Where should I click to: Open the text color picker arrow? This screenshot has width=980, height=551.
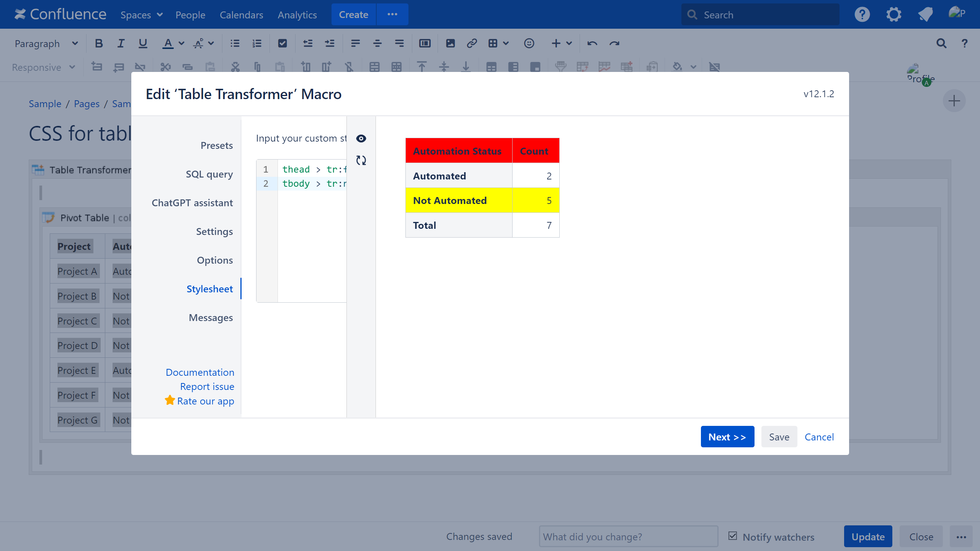182,44
